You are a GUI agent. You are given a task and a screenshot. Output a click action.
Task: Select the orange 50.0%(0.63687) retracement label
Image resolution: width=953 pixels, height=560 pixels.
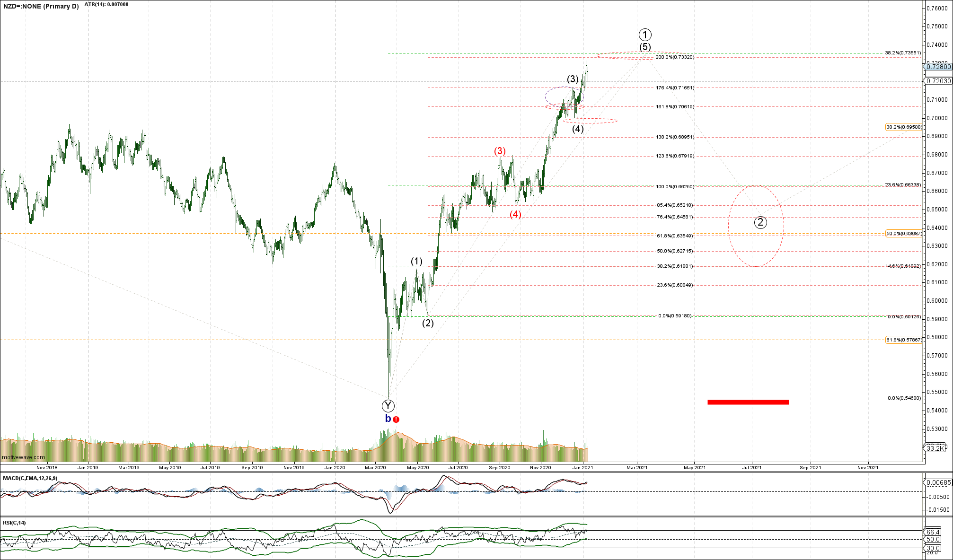(904, 233)
